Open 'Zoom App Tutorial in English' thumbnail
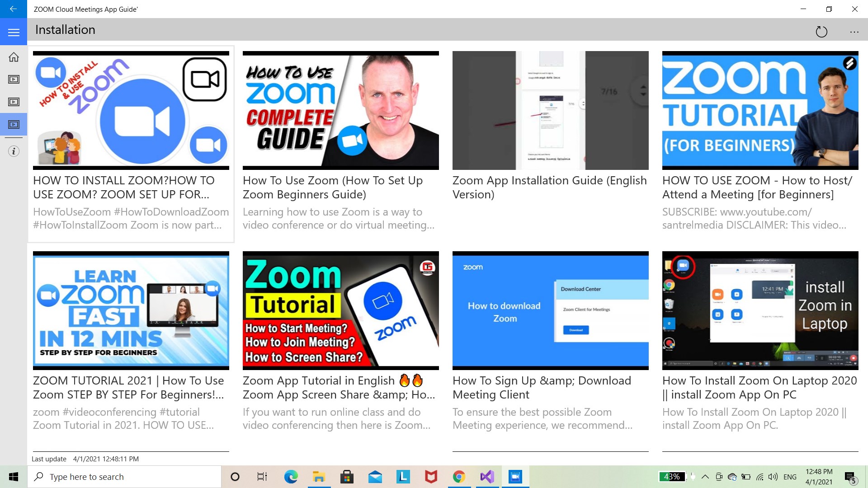The image size is (868, 488). (340, 310)
